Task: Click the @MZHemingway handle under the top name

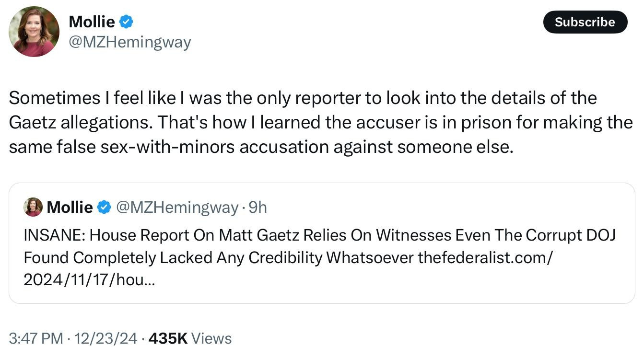Action: point(130,42)
